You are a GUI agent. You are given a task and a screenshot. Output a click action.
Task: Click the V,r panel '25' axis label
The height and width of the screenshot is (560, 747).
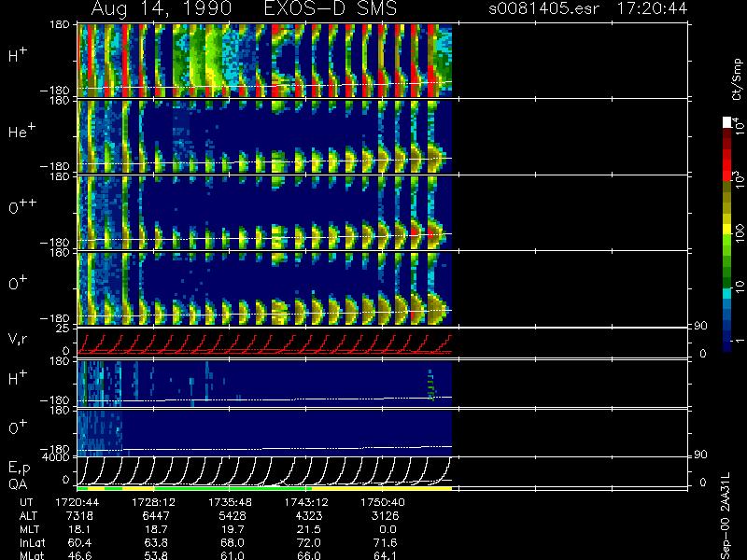pyautogui.click(x=63, y=329)
